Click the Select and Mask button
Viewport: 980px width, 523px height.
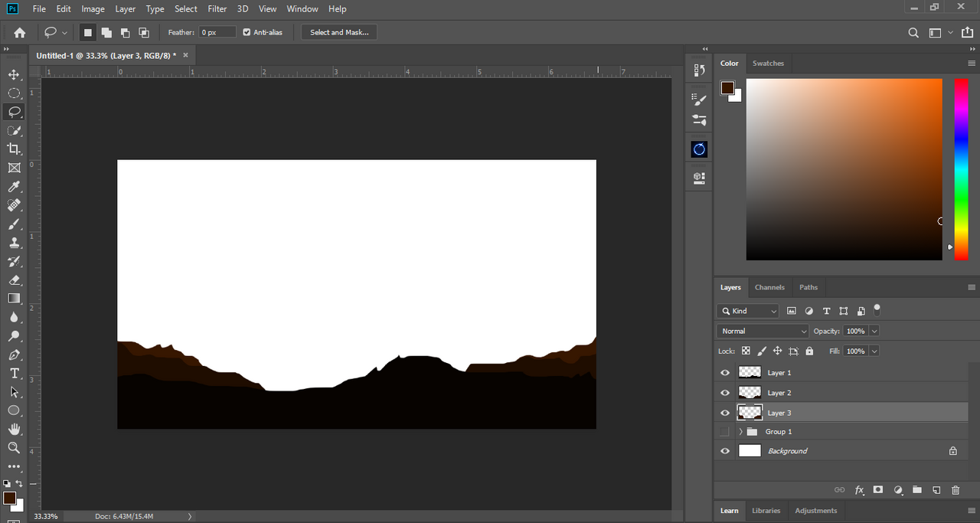point(339,32)
